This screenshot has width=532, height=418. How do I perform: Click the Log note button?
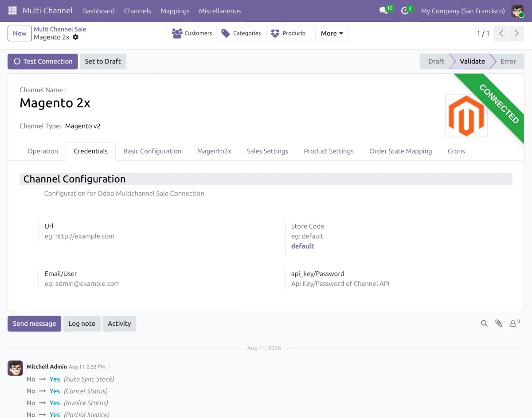coord(82,324)
